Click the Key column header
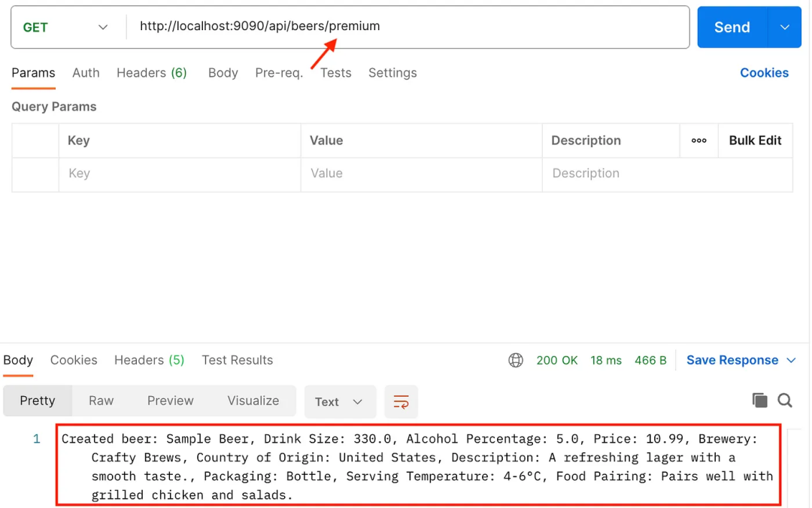Viewport: 812px width, 508px height. 79,141
